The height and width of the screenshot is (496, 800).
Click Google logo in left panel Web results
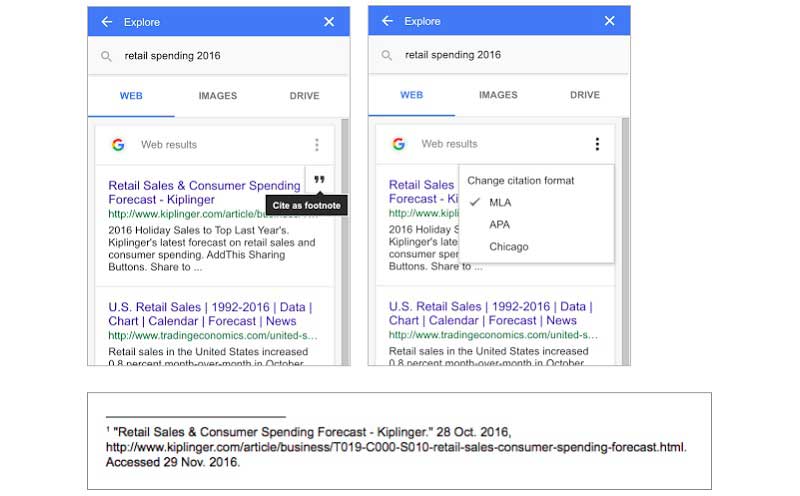tap(118, 145)
